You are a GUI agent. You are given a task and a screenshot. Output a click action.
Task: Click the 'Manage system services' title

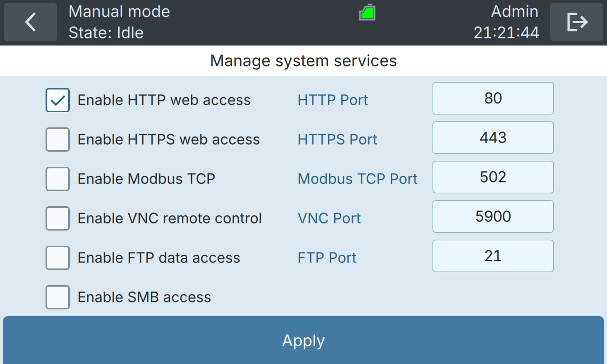coord(303,61)
